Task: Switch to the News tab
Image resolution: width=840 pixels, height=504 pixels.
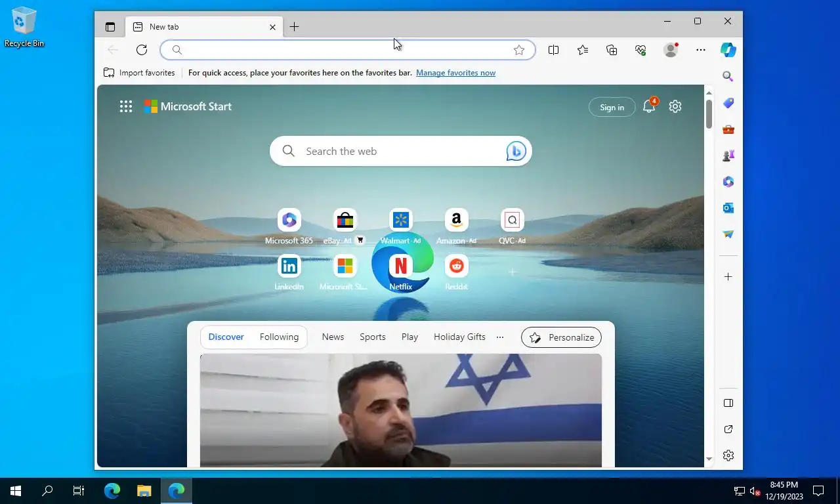Action: [333, 337]
